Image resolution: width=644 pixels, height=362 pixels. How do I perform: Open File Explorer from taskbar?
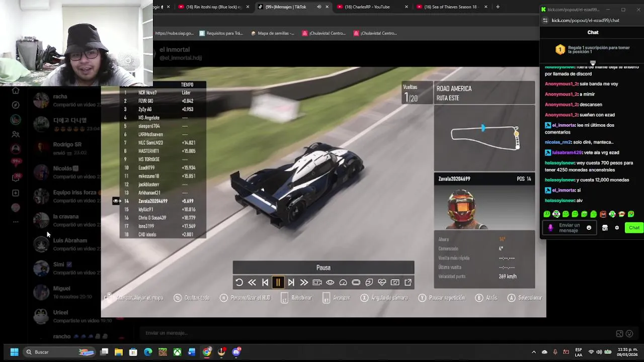[x=119, y=352]
